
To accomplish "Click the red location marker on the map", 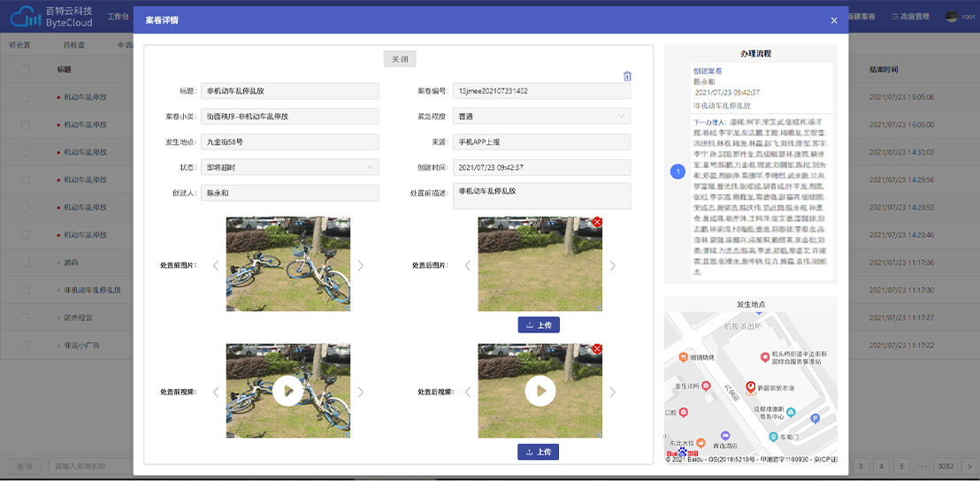I will pyautogui.click(x=751, y=387).
